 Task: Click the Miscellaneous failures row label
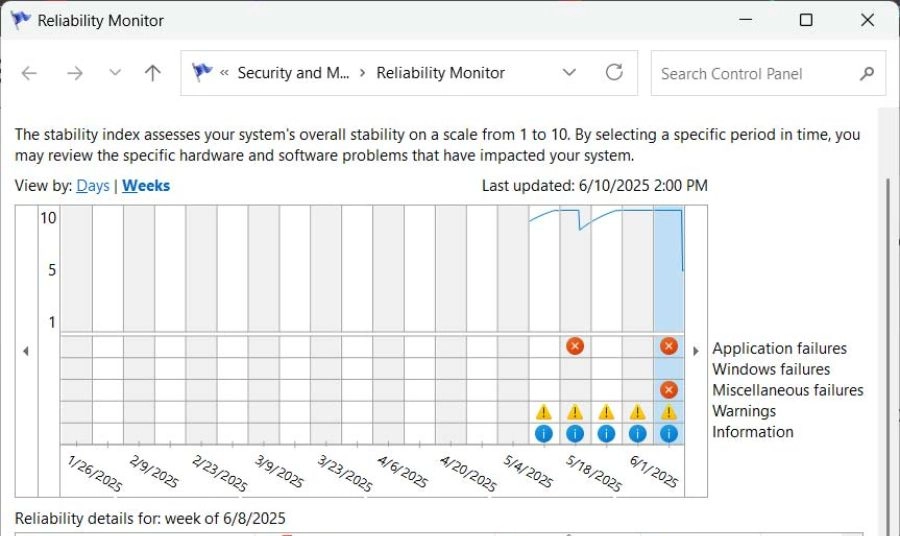click(x=788, y=390)
